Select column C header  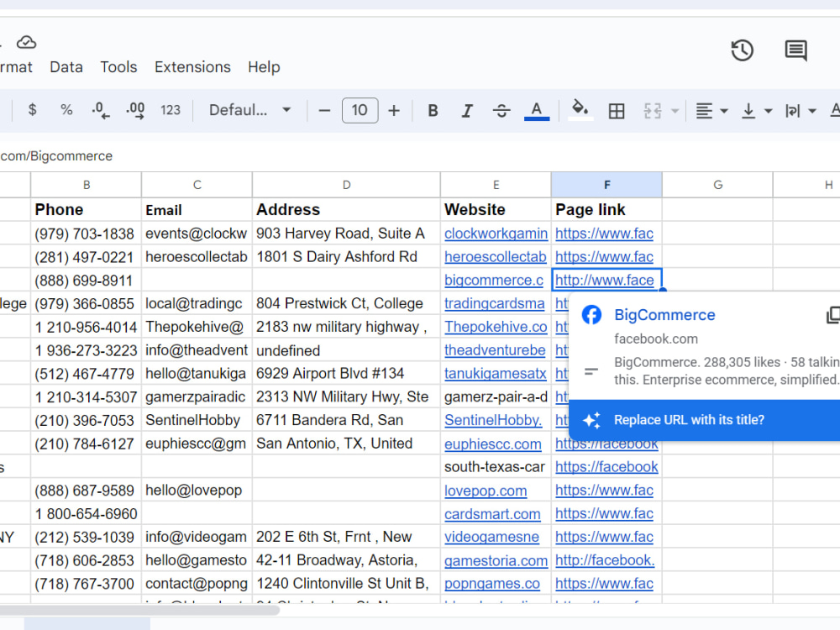[x=197, y=185]
